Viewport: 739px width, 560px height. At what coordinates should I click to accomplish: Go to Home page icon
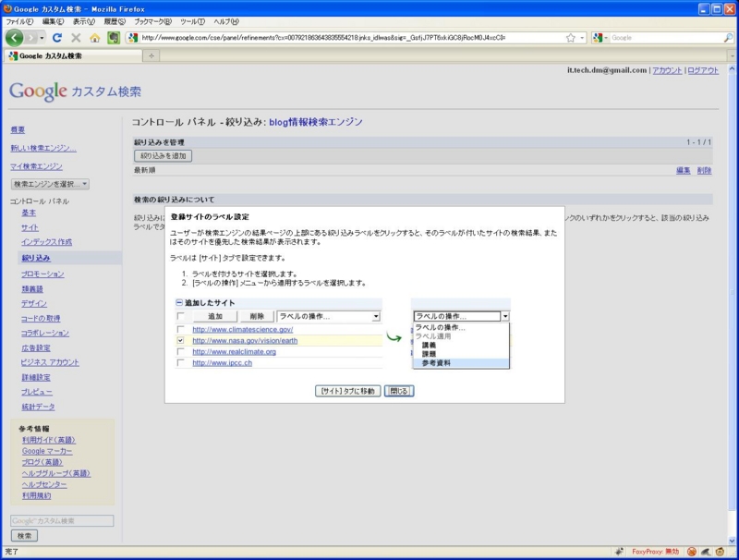point(95,38)
